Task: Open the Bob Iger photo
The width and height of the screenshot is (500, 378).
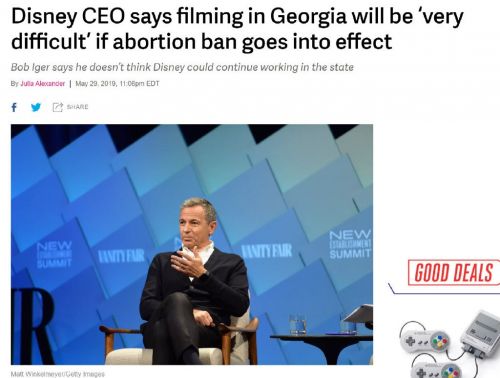Action: (x=192, y=244)
